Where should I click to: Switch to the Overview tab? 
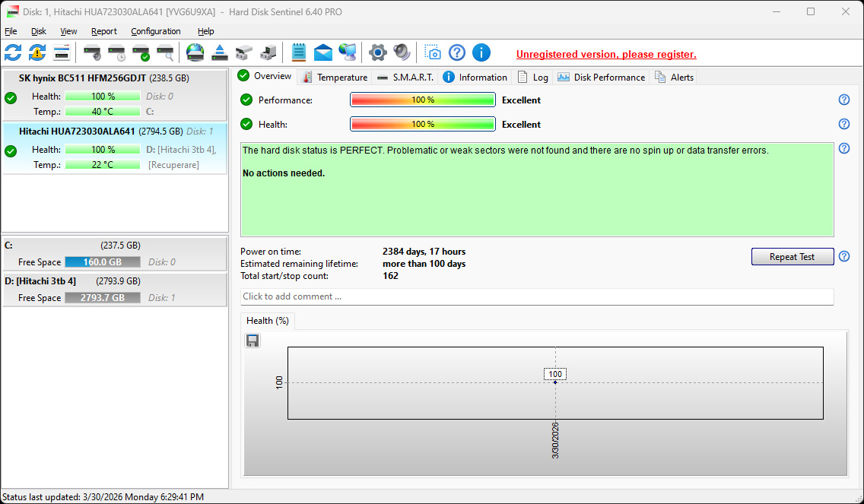[x=265, y=76]
